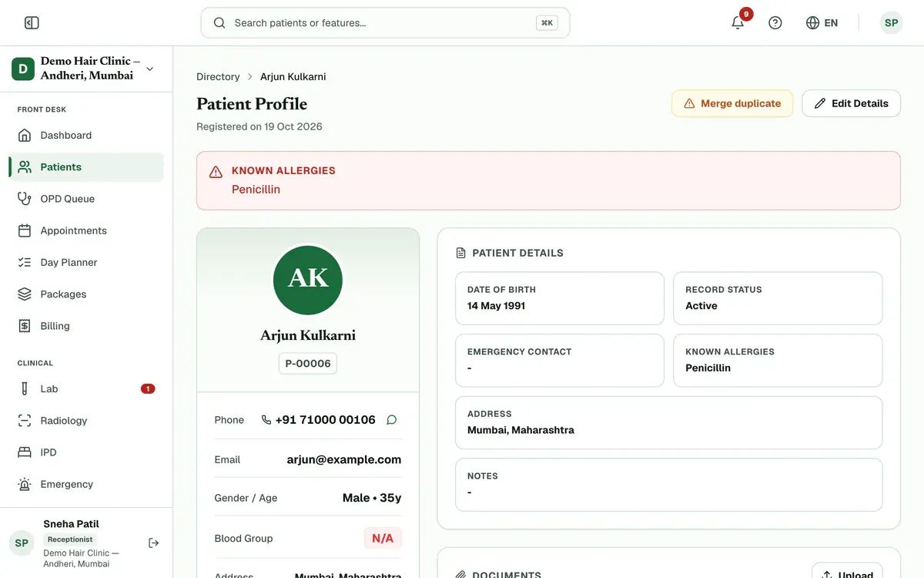Click the known allergies warning triangle icon
Viewport: 924px width, 578px height.
tap(216, 172)
